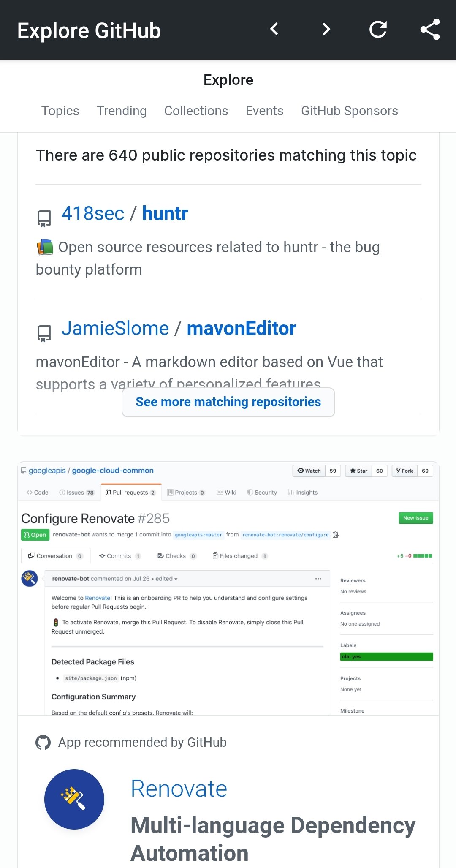Open the Trending tab
The width and height of the screenshot is (456, 868).
pyautogui.click(x=122, y=111)
